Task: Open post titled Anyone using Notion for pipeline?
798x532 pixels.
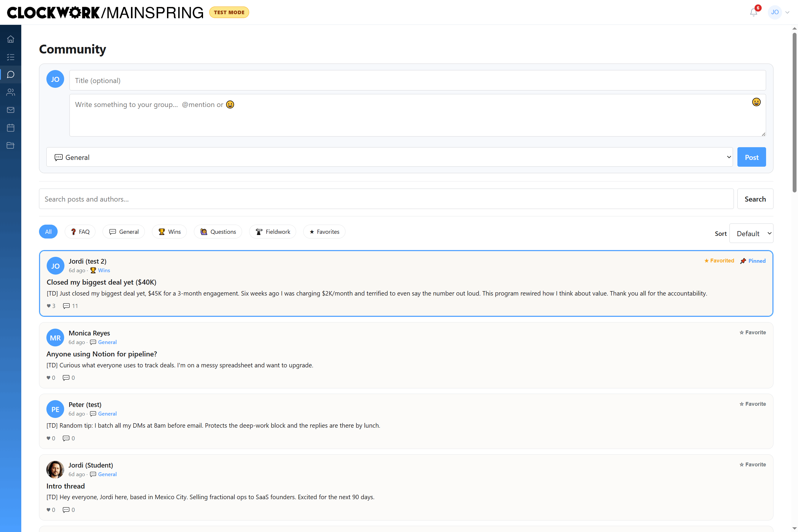Action: coord(102,354)
